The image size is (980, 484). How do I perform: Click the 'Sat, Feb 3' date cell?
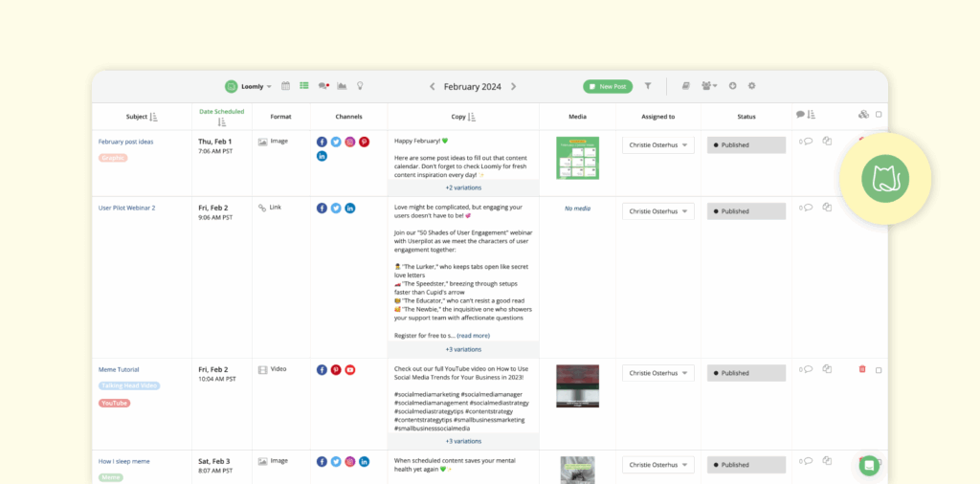point(213,461)
